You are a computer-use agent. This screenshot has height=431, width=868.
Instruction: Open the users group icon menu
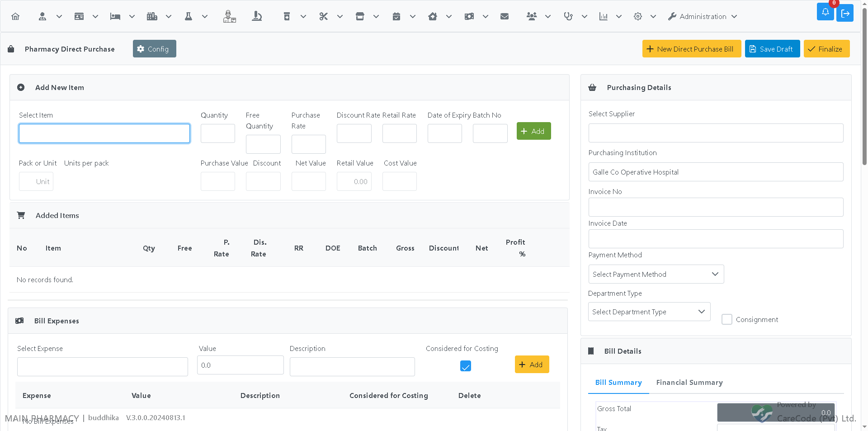[x=532, y=16]
